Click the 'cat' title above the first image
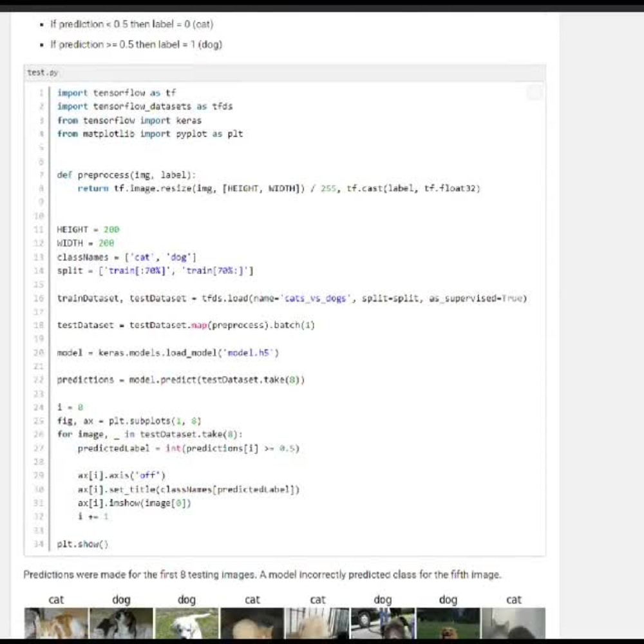Viewport: 644px width, 644px height. 56,600
